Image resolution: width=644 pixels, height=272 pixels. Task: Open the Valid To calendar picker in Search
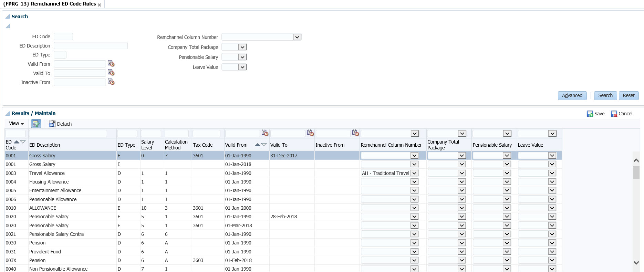[111, 73]
